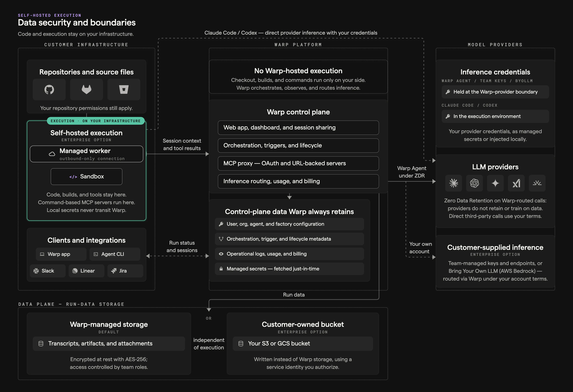Click the Your own account label
Viewport: 573px width, 392px height.
(421, 248)
